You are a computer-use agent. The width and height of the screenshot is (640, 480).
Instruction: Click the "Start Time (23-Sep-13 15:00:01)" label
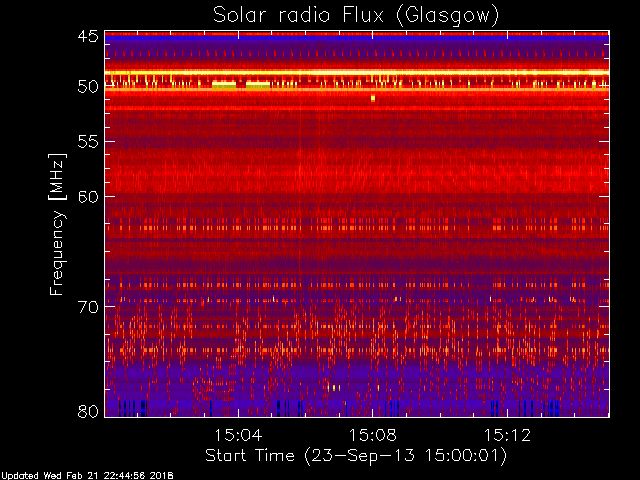pos(356,456)
